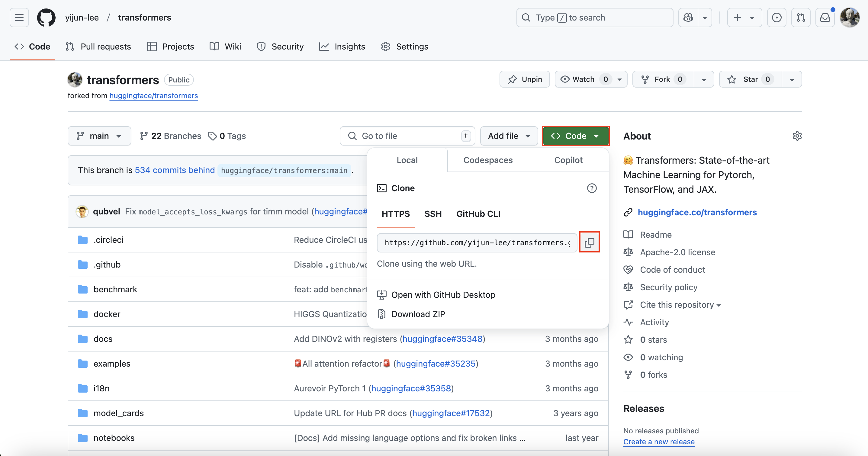Click the Watch button
The image size is (868, 456).
(x=584, y=79)
